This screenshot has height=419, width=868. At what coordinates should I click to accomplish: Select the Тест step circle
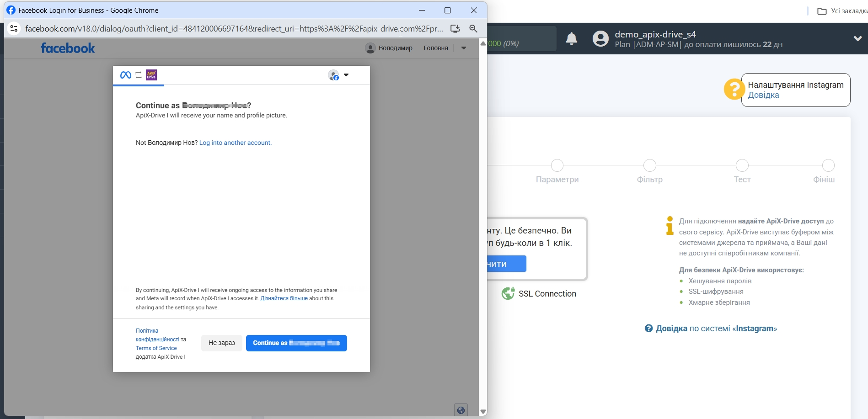coord(742,165)
